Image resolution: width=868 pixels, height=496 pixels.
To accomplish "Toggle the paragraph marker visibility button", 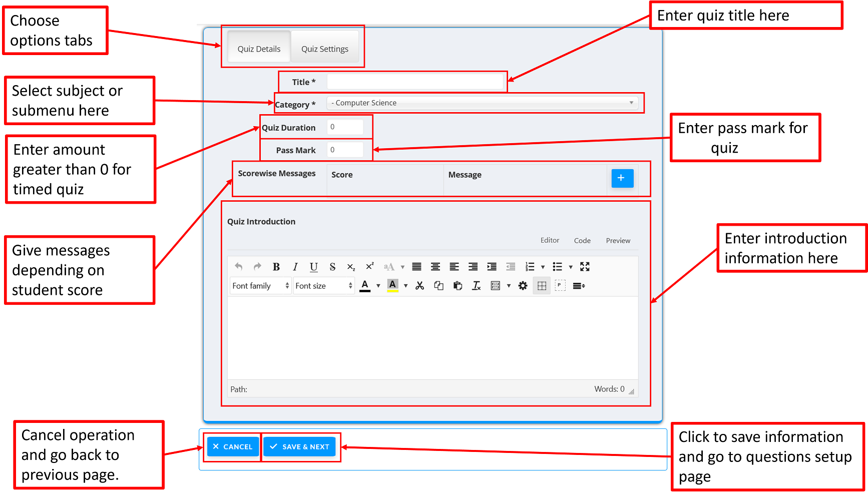I will click(560, 286).
